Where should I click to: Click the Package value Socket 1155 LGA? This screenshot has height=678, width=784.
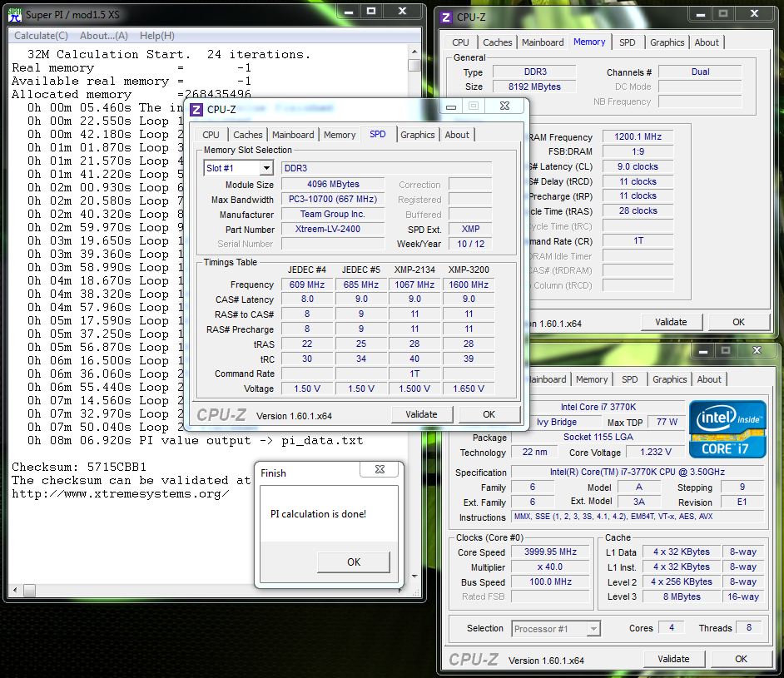click(x=598, y=437)
